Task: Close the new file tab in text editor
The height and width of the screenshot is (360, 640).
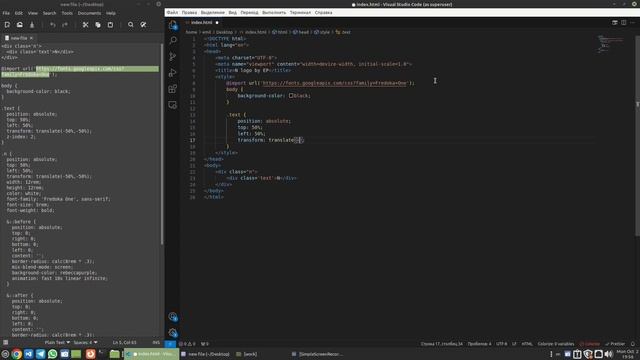Action: 31,38
